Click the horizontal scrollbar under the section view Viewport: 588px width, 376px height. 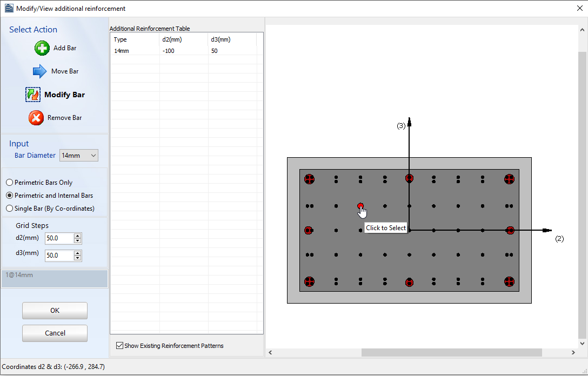click(451, 353)
